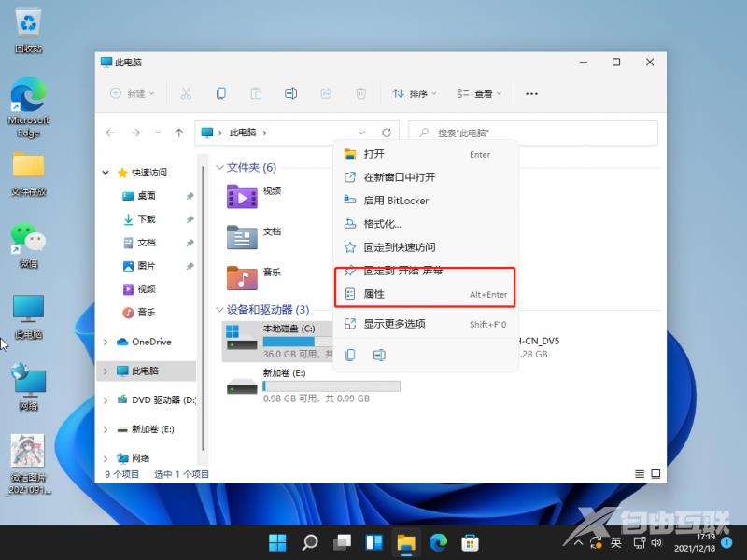The width and height of the screenshot is (747, 560).
Task: Click the 搜索"此电脑" search field
Action: (533, 133)
